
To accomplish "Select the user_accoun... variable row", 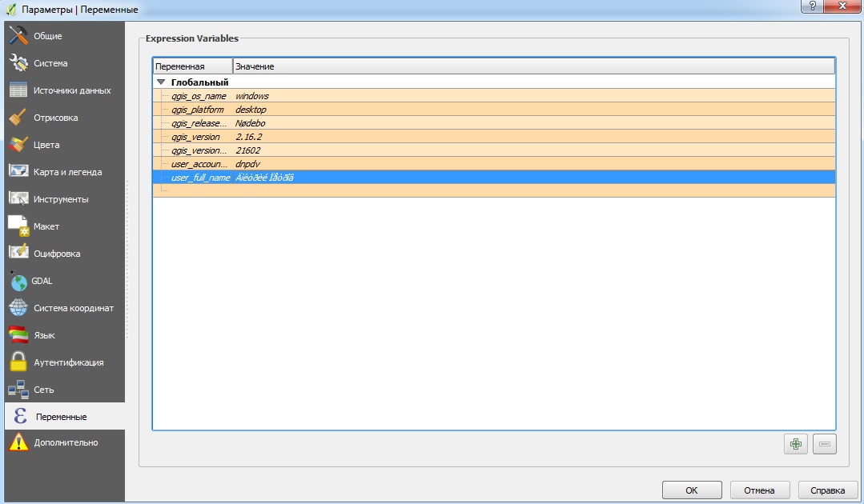I will click(x=494, y=164).
